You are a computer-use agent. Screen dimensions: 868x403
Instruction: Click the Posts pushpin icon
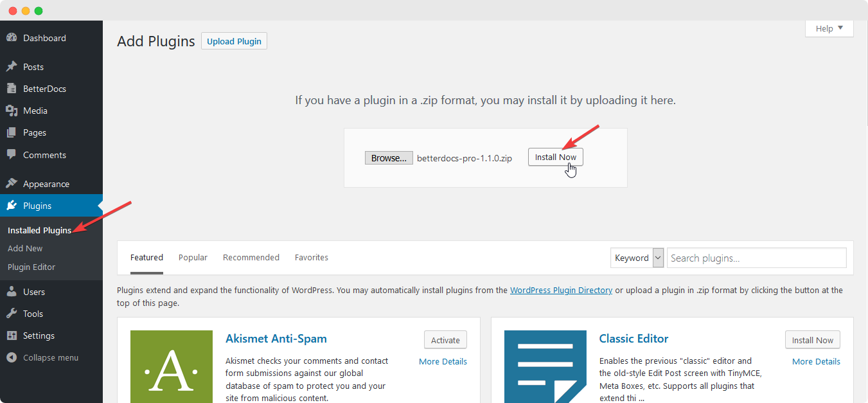tap(12, 67)
